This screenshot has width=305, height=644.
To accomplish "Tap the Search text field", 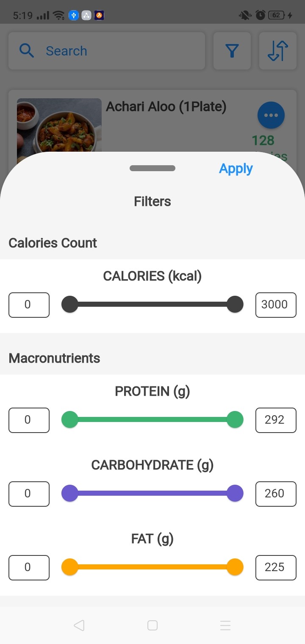I will tap(119, 51).
